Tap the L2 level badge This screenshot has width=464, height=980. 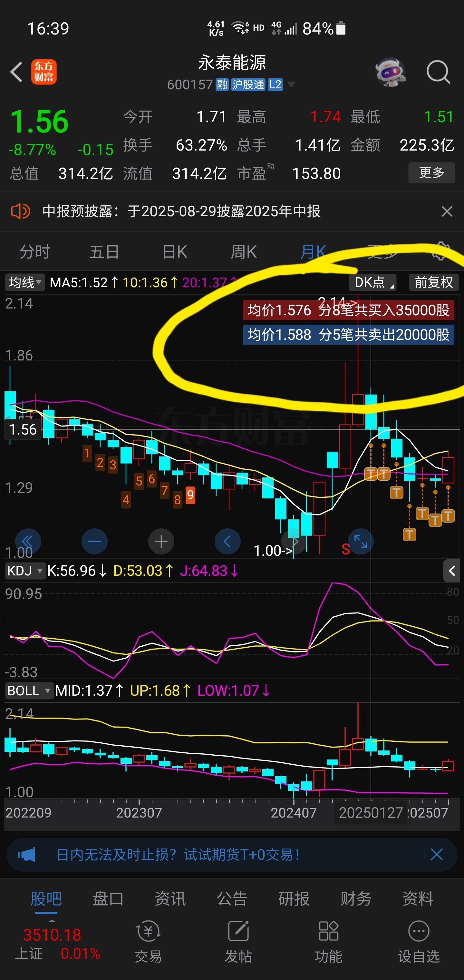[x=275, y=84]
